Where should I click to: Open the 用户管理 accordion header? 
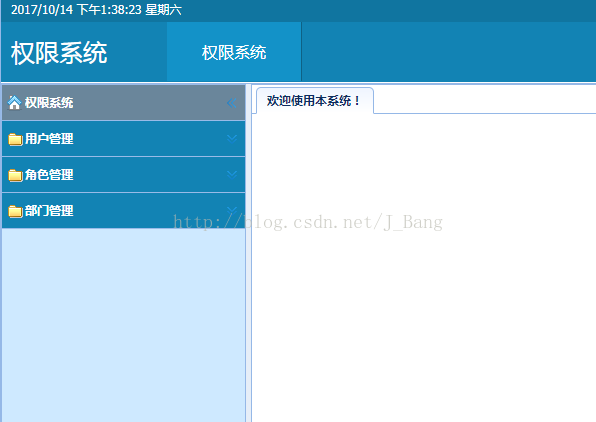tap(124, 139)
